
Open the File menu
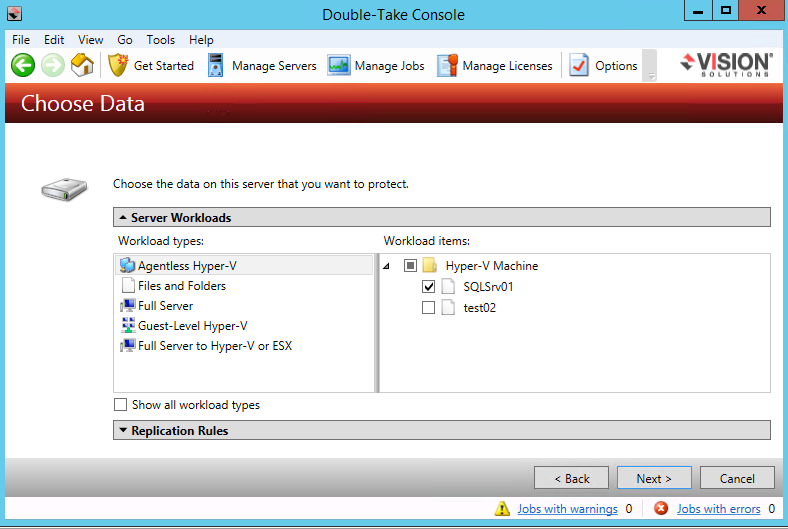click(x=21, y=40)
